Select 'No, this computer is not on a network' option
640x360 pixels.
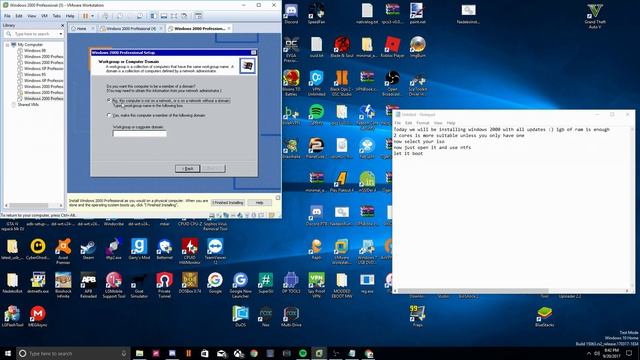pyautogui.click(x=109, y=100)
